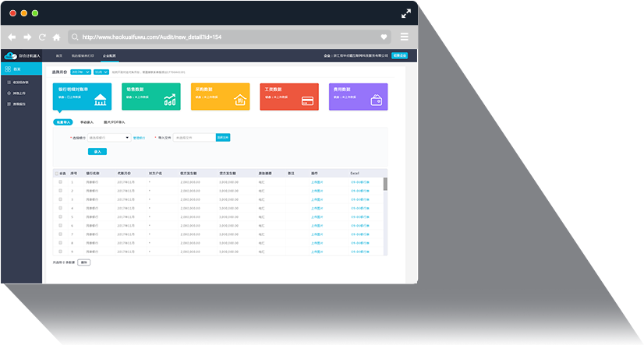The width and height of the screenshot is (644, 345).
Task: Click the second sidebar icon below the highlighted item
Action: (x=9, y=93)
